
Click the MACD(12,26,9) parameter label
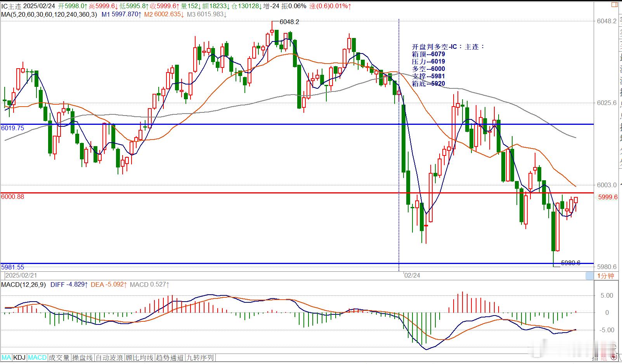point(23,285)
